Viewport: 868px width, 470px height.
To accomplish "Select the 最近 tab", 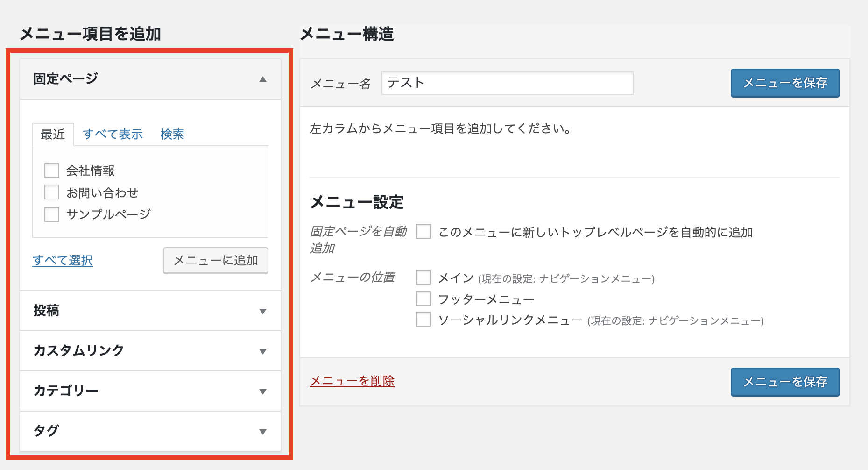I will pos(53,134).
